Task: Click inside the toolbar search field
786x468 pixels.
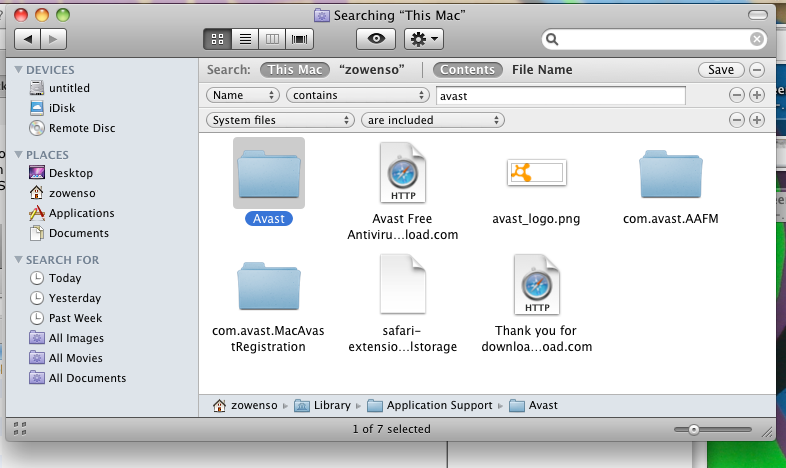Action: 652,39
